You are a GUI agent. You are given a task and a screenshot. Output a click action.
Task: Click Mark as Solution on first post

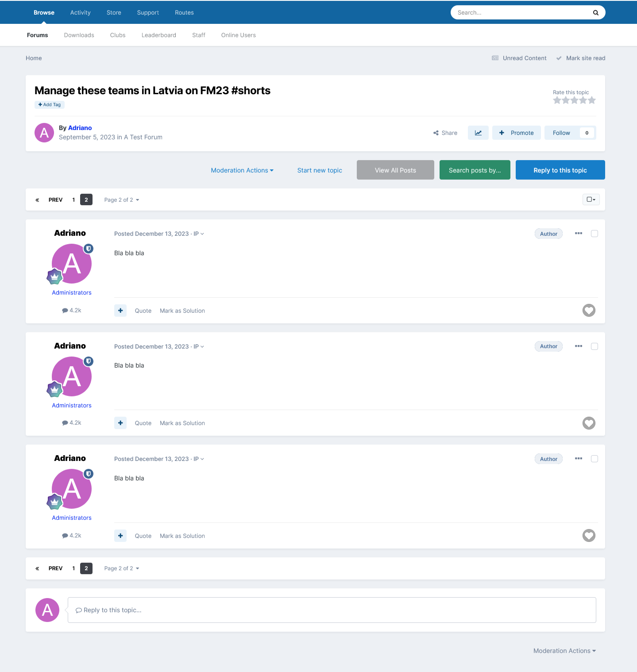click(182, 311)
